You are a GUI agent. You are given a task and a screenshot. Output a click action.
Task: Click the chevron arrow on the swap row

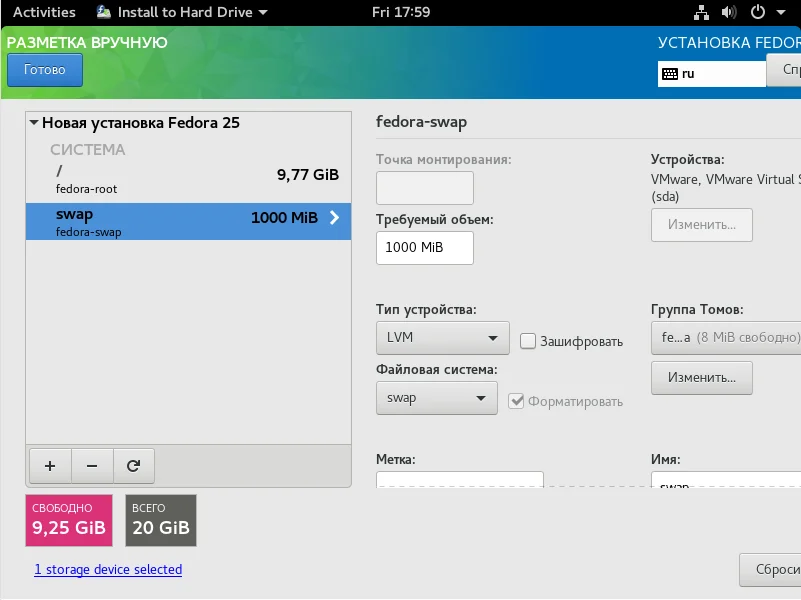[334, 218]
